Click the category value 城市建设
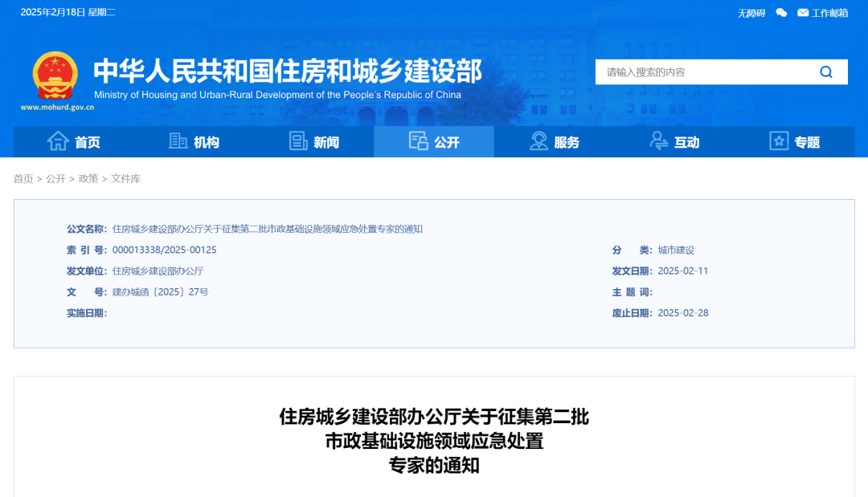This screenshot has width=868, height=497. point(676,250)
